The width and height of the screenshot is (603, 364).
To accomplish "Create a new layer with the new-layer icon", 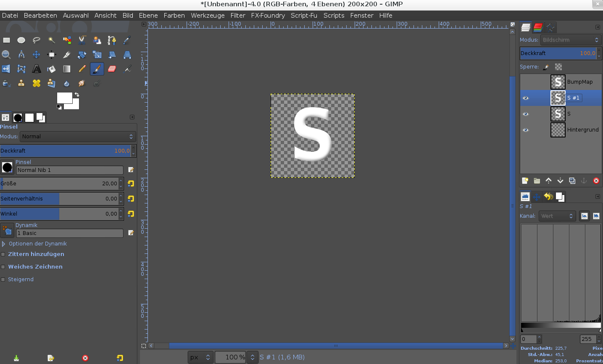I will click(525, 181).
